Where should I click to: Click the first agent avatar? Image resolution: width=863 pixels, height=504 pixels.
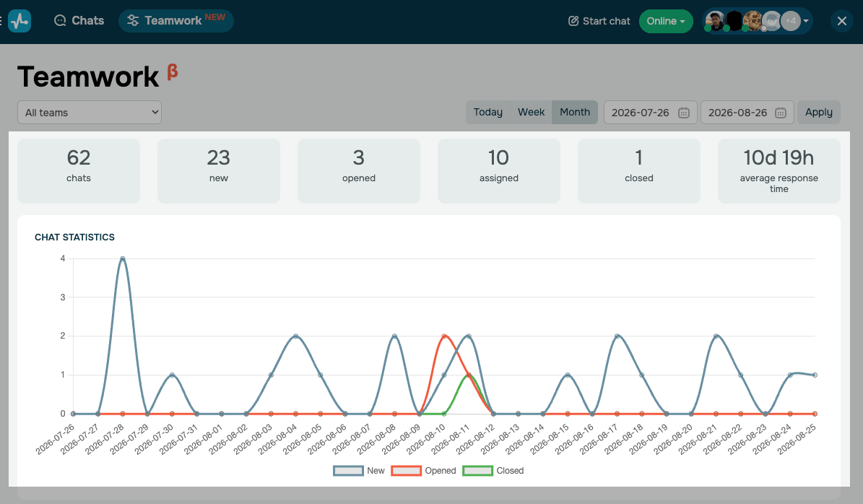point(714,21)
